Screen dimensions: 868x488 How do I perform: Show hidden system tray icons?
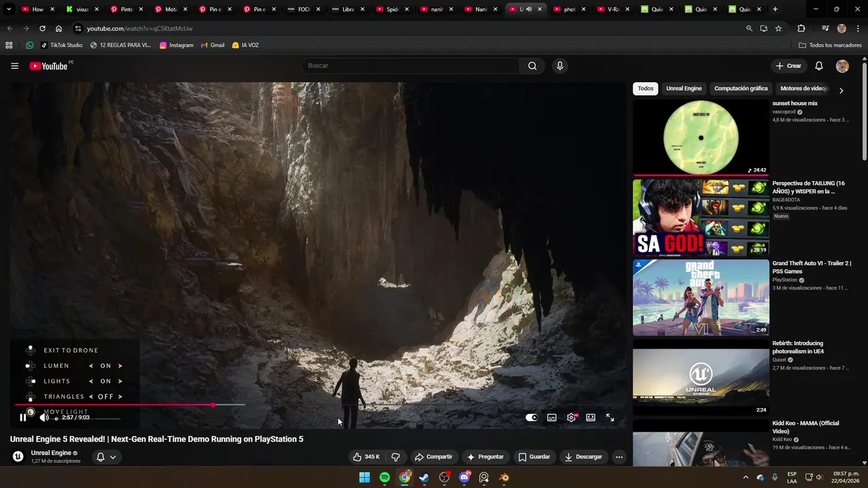click(x=745, y=477)
